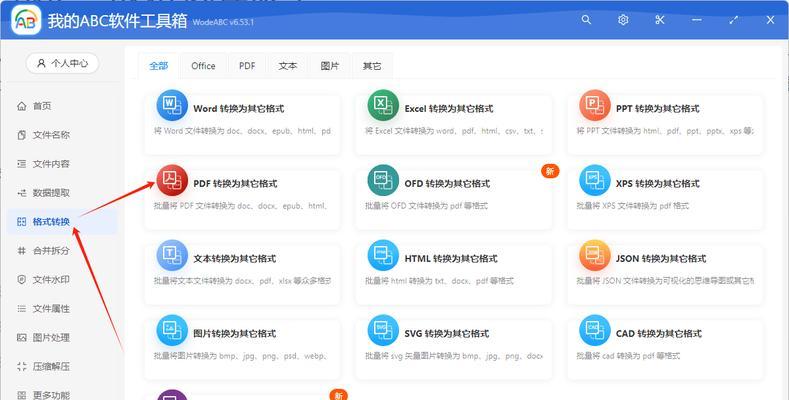Screen dimensions: 789x400
Task: Click the home icon beside 首页
Action: pos(22,106)
